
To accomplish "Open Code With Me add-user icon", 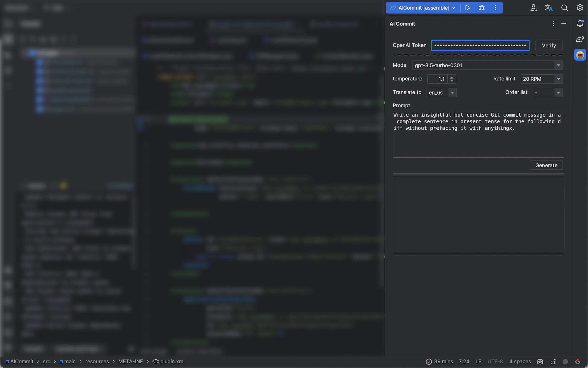I will click(x=534, y=8).
